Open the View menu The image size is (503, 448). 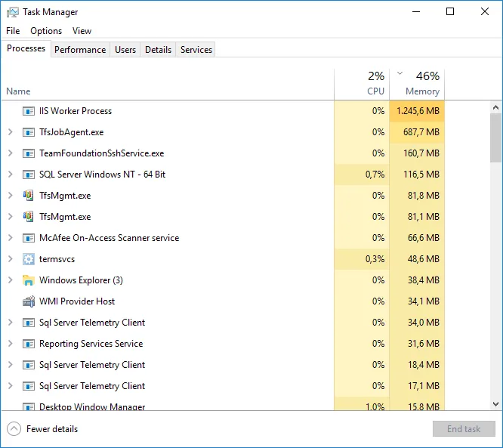82,31
